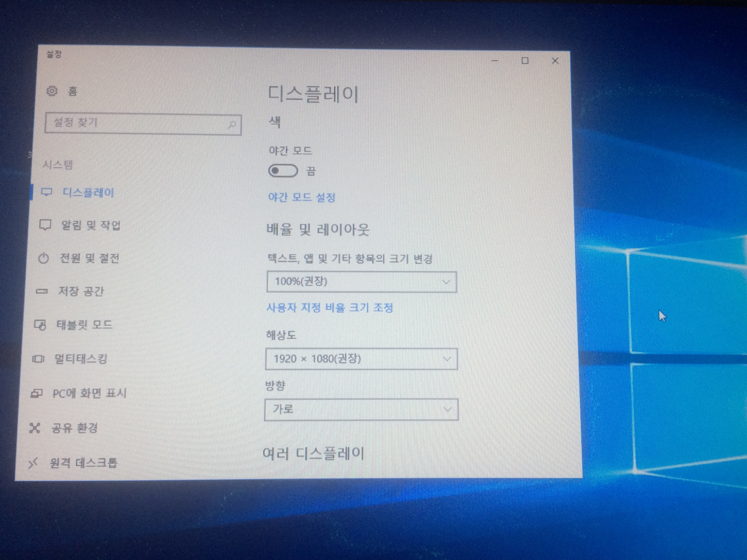Click the 공유 환경 icon
This screenshot has height=560, width=747.
(x=35, y=428)
